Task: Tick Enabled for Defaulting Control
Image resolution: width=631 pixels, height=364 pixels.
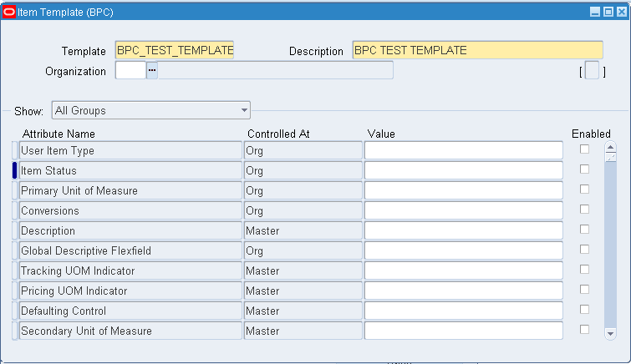Action: pos(585,310)
